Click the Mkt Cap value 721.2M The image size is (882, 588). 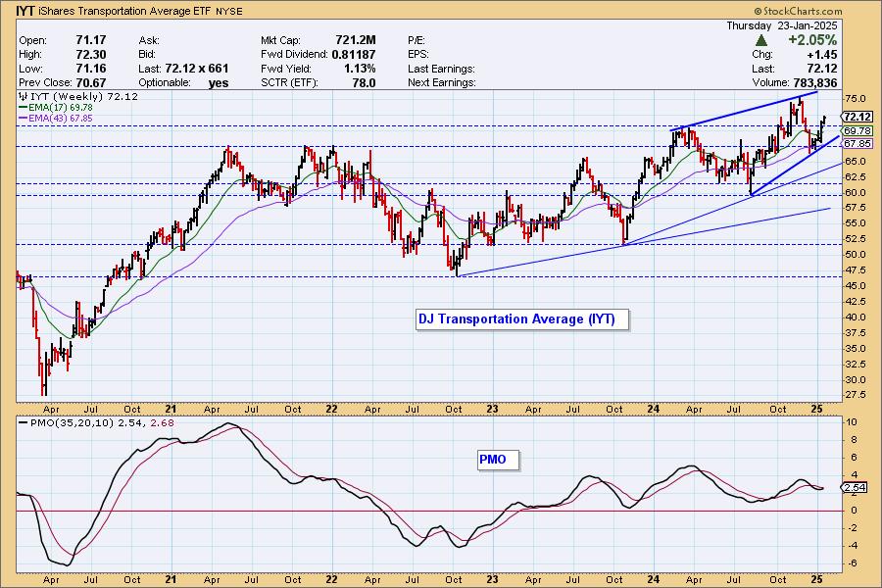coord(356,40)
